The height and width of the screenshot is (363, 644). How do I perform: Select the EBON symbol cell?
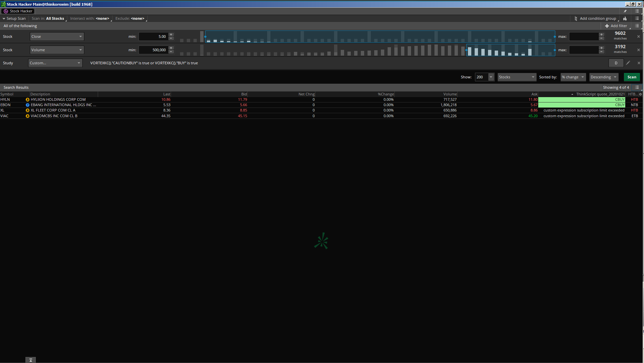pos(5,105)
